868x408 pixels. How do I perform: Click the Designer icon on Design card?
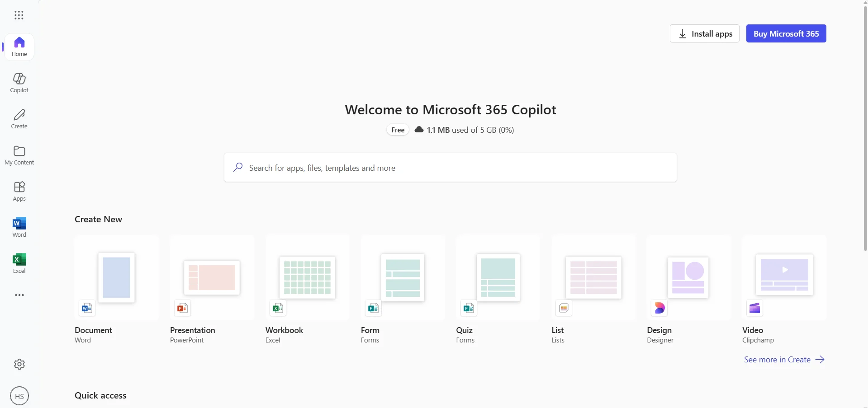pyautogui.click(x=659, y=308)
